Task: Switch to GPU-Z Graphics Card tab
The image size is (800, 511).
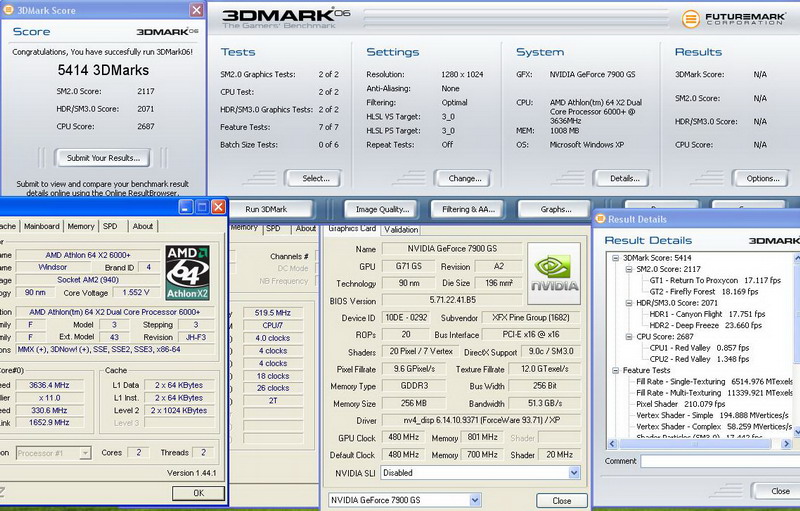Action: click(x=352, y=228)
